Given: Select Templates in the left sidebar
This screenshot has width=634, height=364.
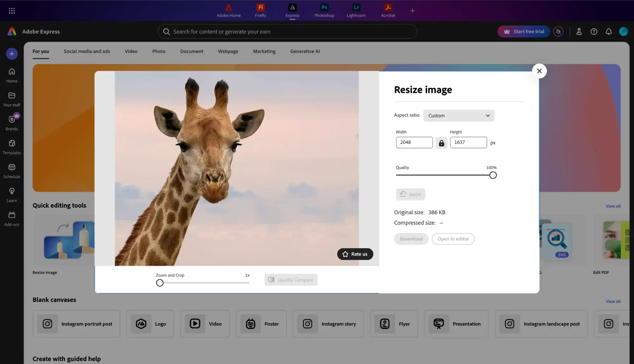Looking at the screenshot, I should tap(11, 146).
